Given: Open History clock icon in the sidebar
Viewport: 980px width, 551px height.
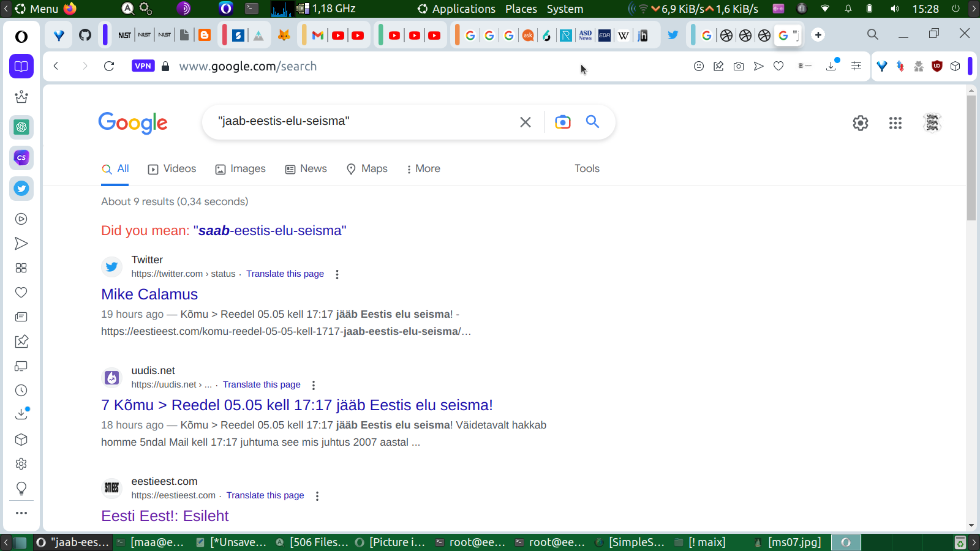Looking at the screenshot, I should [x=21, y=391].
